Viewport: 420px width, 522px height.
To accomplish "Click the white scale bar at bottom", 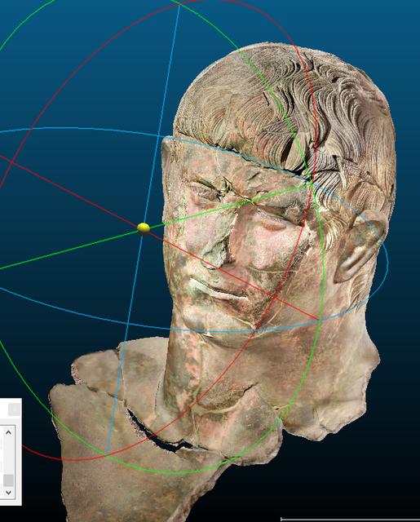I will point(350,519).
